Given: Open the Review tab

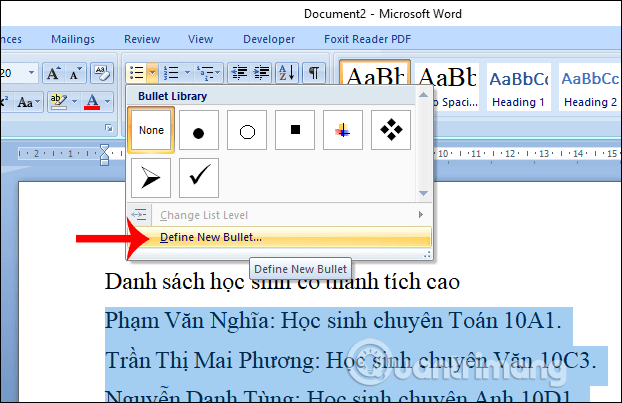Looking at the screenshot, I should (x=142, y=39).
